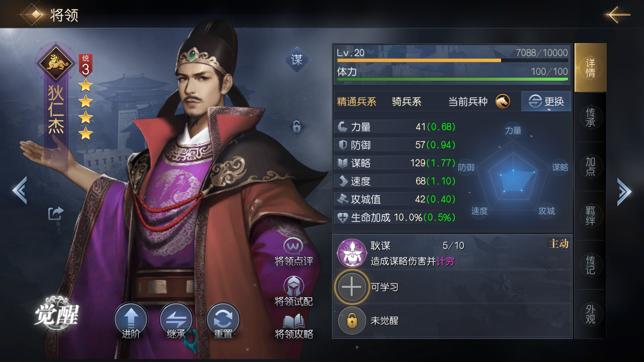Click the back arrow icon

click(x=618, y=14)
